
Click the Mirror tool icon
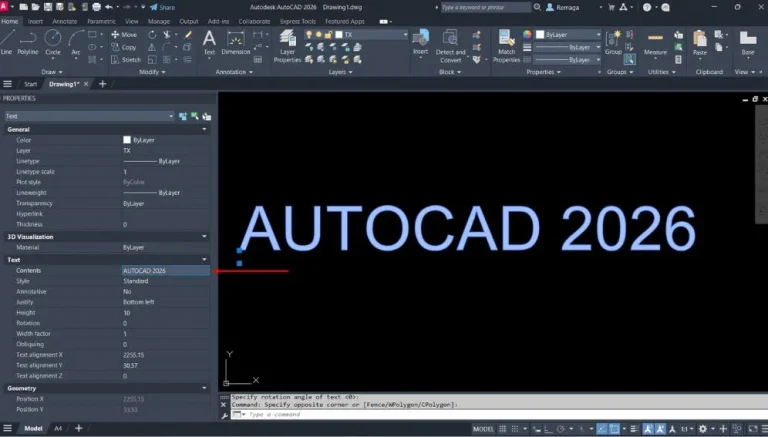click(152, 48)
